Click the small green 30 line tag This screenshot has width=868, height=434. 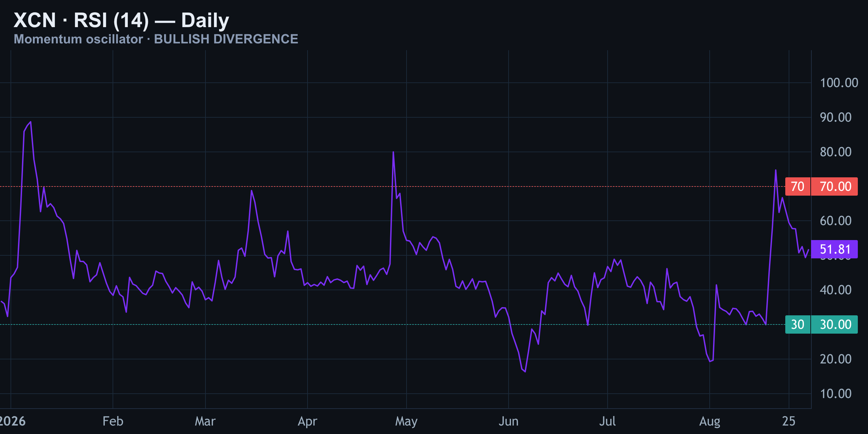(x=797, y=324)
